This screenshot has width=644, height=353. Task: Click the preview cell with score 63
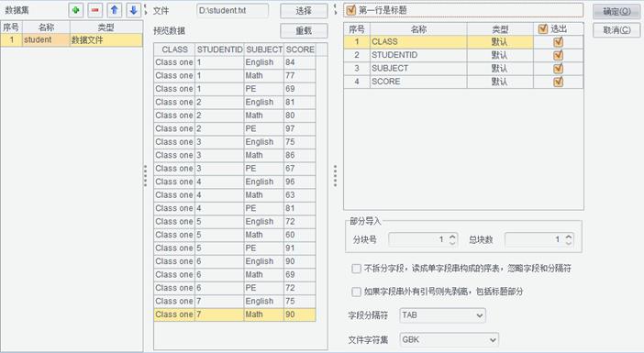pos(299,195)
